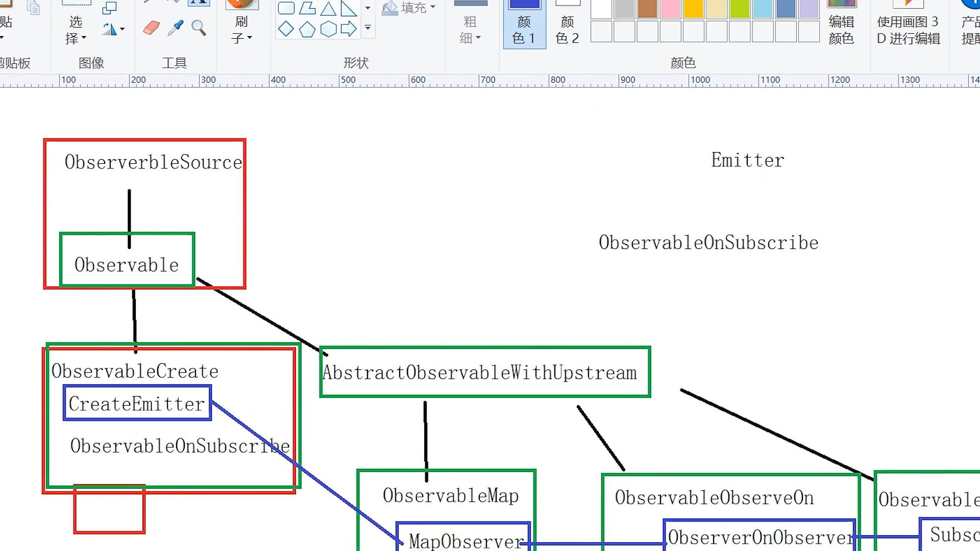The height and width of the screenshot is (551, 980).
Task: Select the Magnifier zoom tool
Action: pos(199,28)
